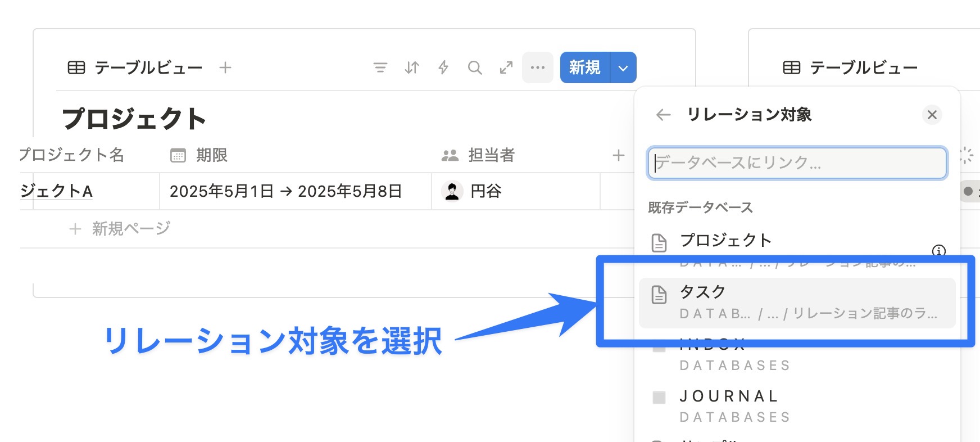Click the table icon beside the プロジェクト database's テーブルビュー
The height and width of the screenshot is (442, 980).
point(76,68)
